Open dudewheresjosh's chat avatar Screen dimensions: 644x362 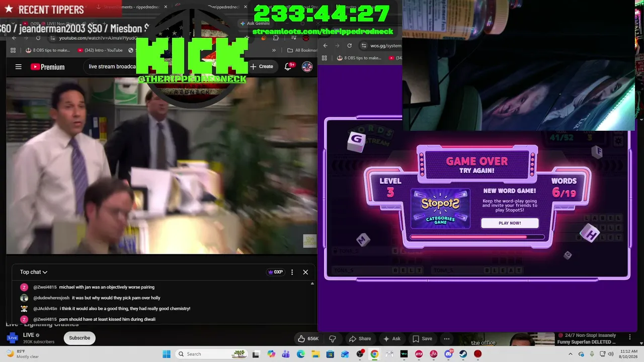(x=24, y=298)
